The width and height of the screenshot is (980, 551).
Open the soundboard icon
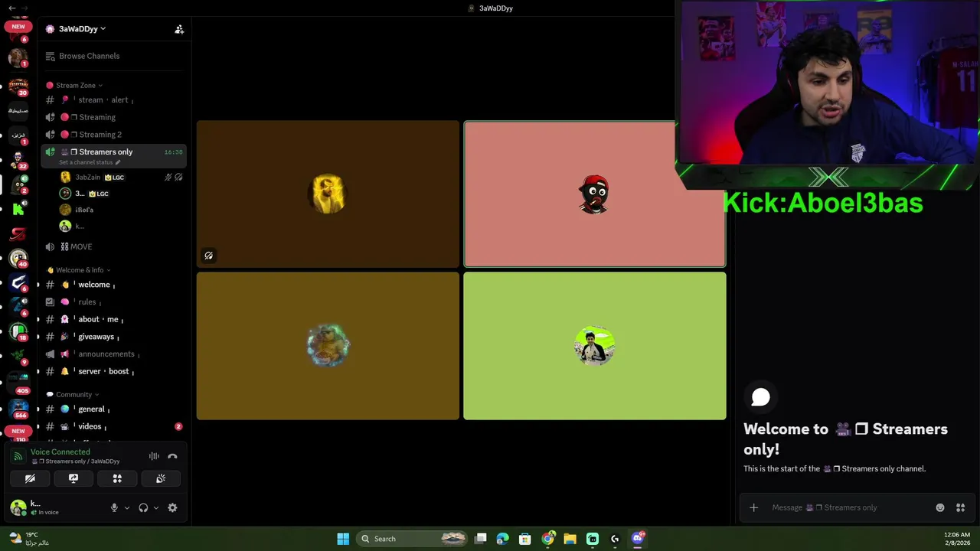161,478
